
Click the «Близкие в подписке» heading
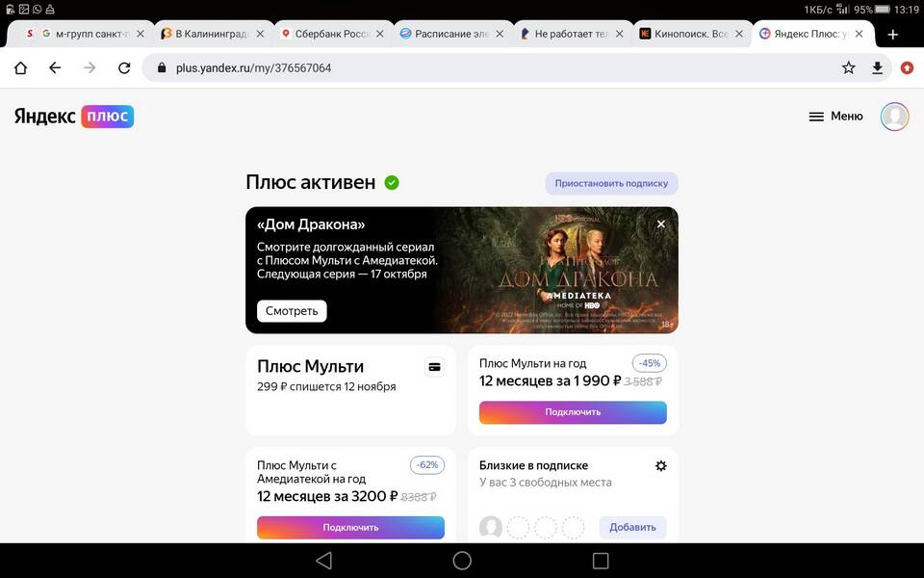pyautogui.click(x=534, y=465)
